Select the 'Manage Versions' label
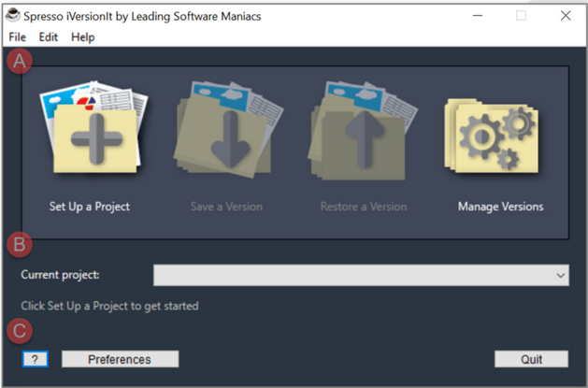Viewport: 588px width, 388px height. 501,207
